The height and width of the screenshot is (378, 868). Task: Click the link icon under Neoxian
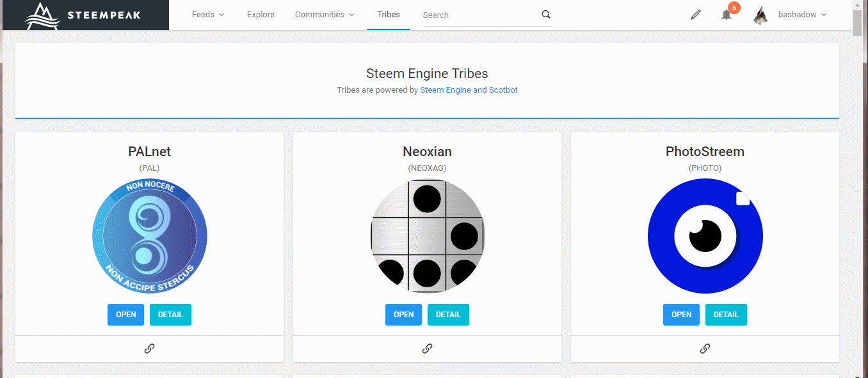(x=427, y=349)
